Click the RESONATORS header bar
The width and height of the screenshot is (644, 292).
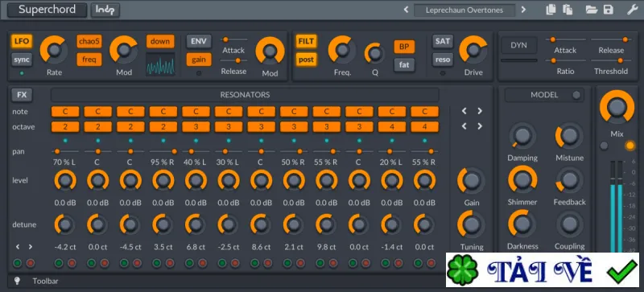pos(245,95)
